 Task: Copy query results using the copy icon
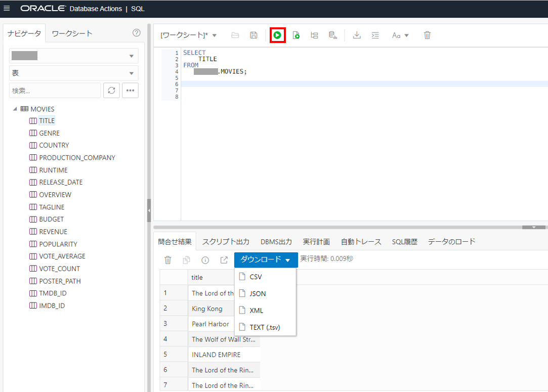point(186,259)
